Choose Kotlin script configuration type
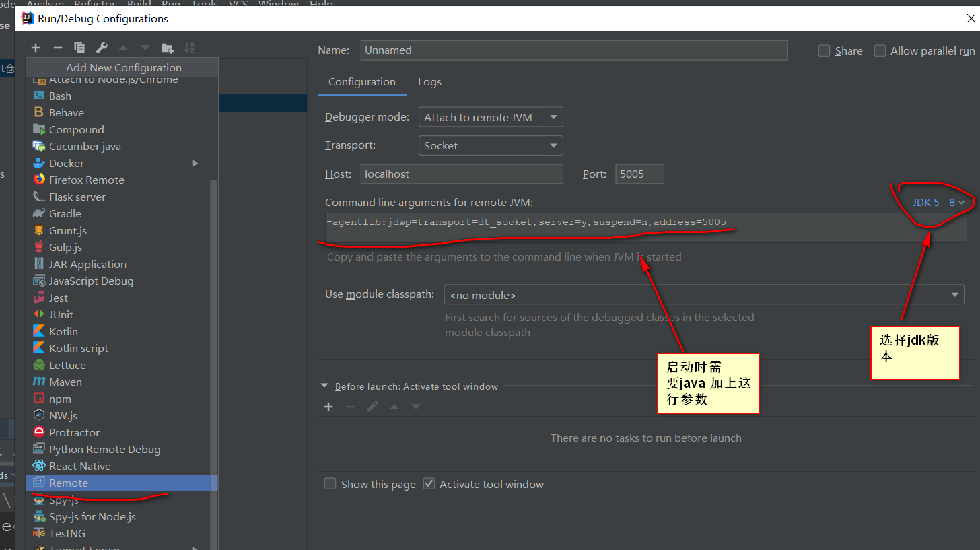Screen dimensions: 980x550 [121, 349]
